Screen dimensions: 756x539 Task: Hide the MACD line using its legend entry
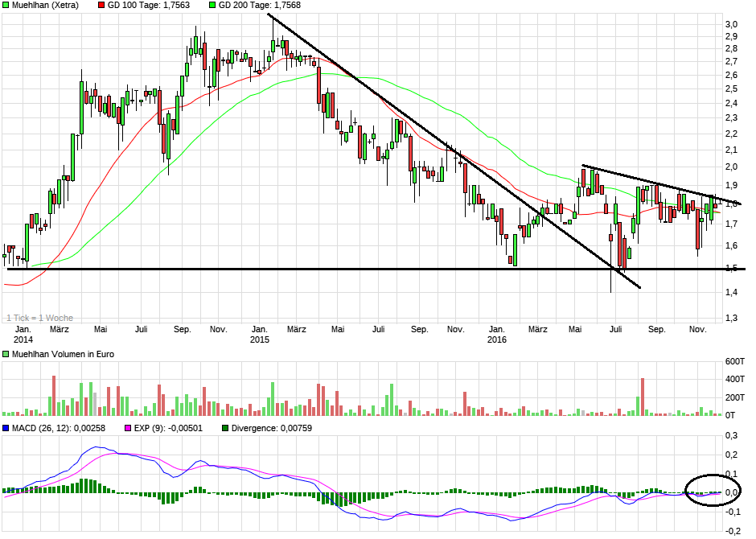(8, 429)
